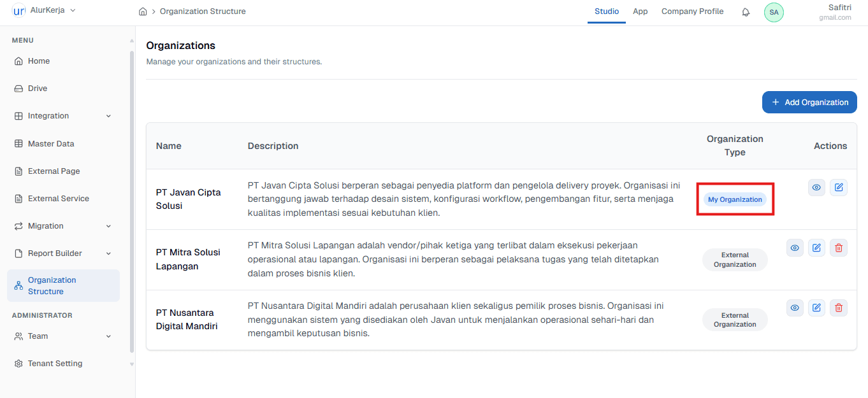868x398 pixels.
Task: Click the home breadcrumb icon
Action: click(142, 11)
